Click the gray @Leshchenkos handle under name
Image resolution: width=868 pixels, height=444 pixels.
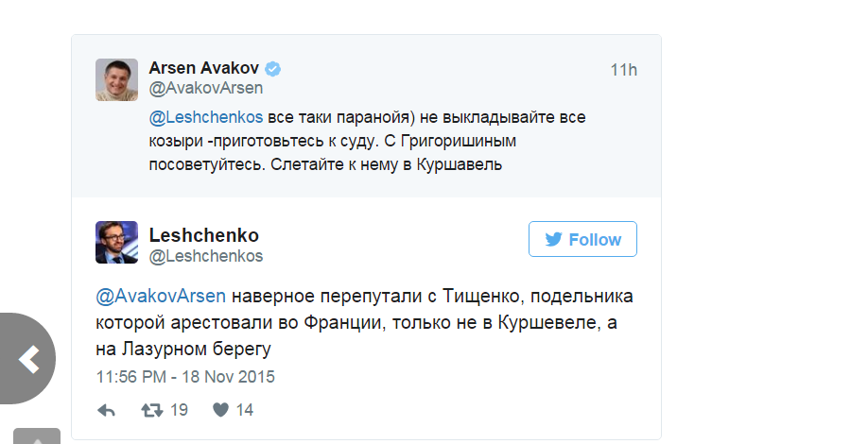click(x=206, y=256)
